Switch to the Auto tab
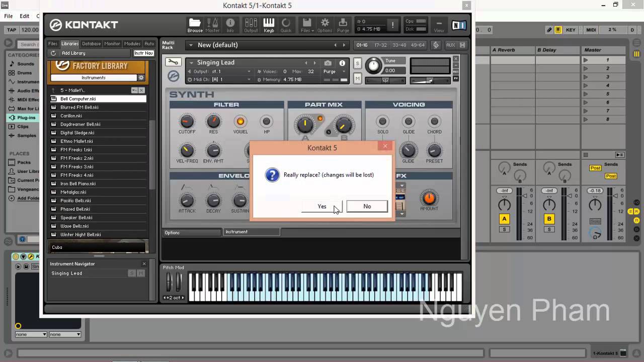Screen dimensions: 644x362 (x=149, y=44)
